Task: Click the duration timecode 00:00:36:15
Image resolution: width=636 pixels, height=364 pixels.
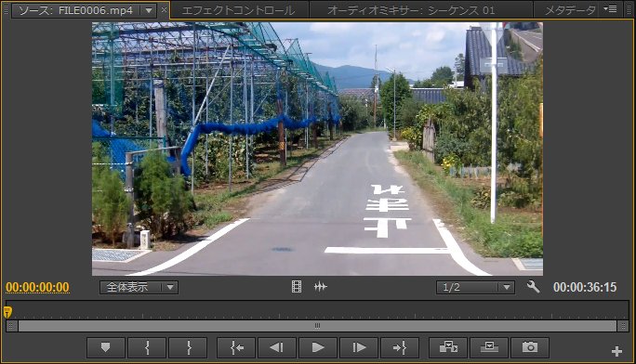Action: click(585, 287)
